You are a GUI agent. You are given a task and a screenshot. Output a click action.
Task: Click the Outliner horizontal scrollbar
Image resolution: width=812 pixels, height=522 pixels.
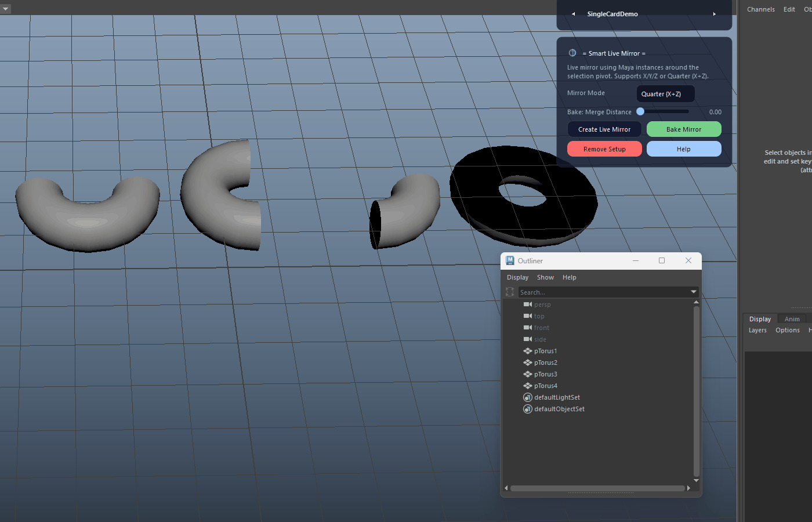(597, 488)
